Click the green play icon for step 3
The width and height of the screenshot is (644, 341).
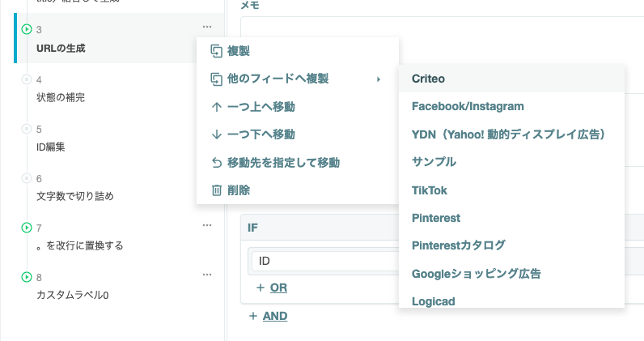(26, 29)
